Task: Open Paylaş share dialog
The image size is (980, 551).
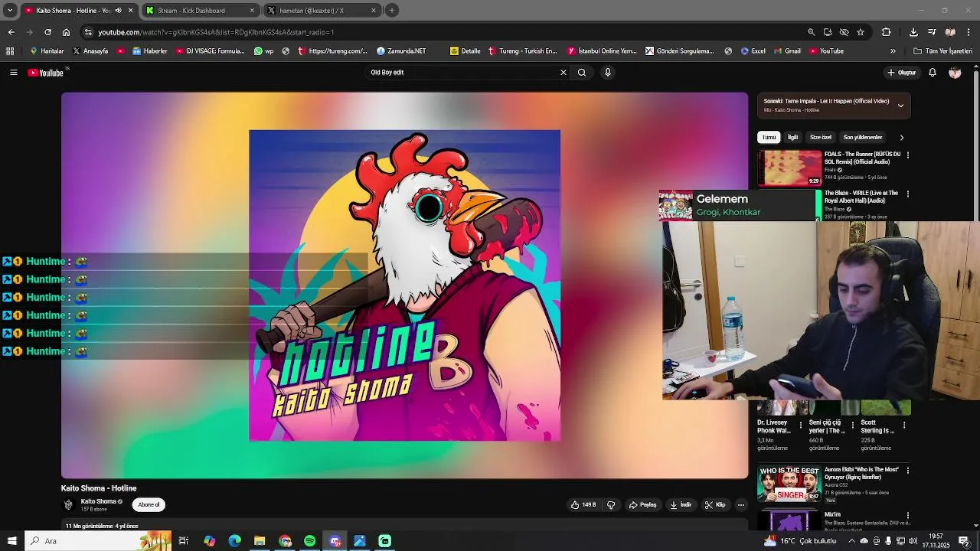Action: pos(643,505)
